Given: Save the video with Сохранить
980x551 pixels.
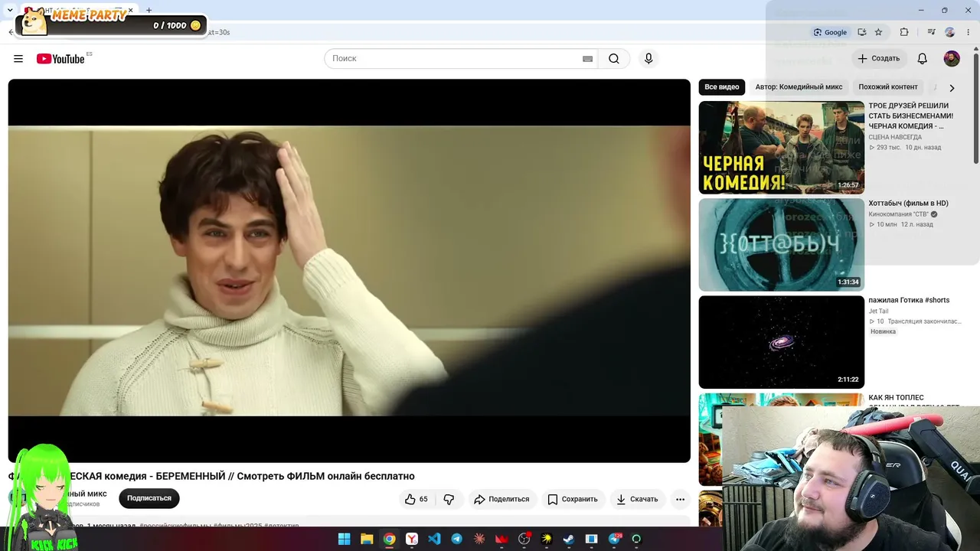Looking at the screenshot, I should pyautogui.click(x=573, y=499).
